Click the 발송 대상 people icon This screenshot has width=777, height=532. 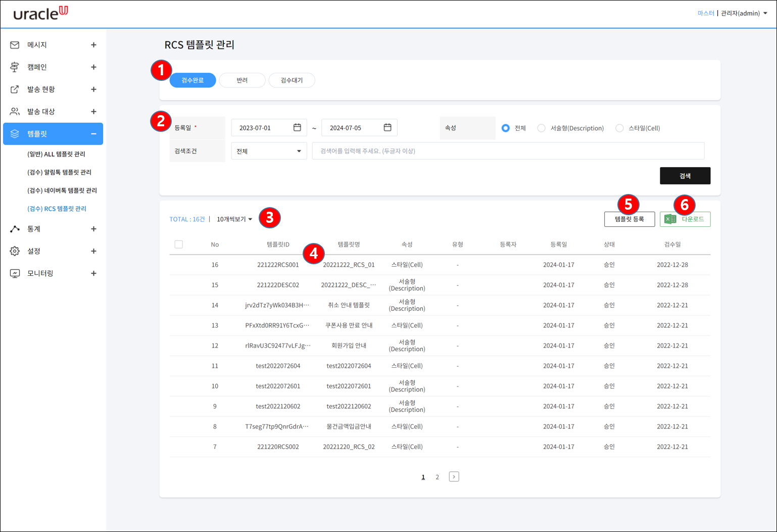click(x=15, y=112)
